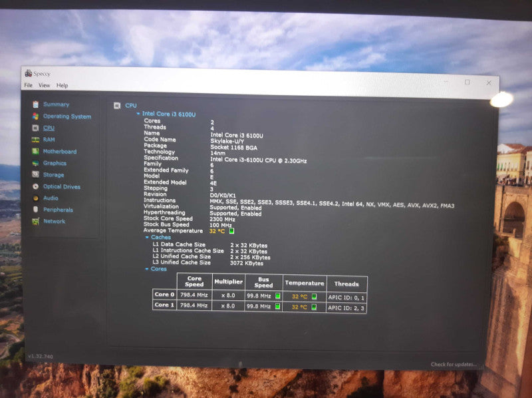Click green bus speed indicator for Core 1
The image size is (532, 398).
277,306
